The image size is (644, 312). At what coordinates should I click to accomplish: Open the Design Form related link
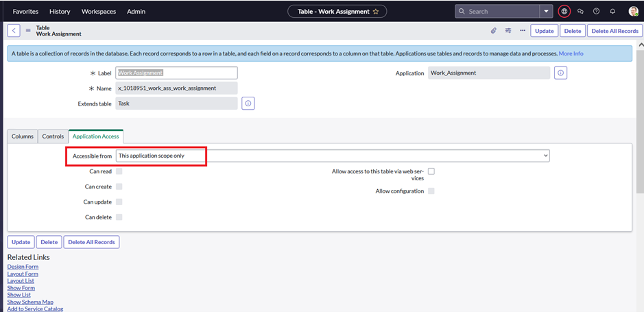[x=23, y=267]
